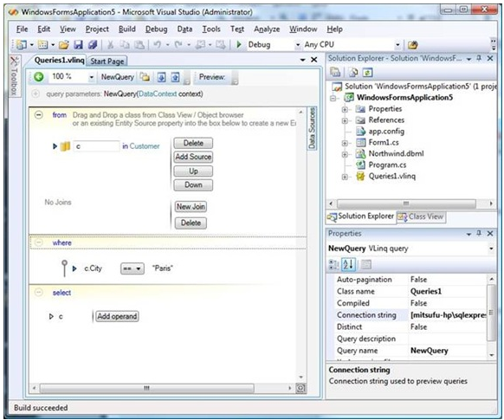Open the Debug configuration dropdown
The height and width of the screenshot is (420, 504).
[298, 45]
